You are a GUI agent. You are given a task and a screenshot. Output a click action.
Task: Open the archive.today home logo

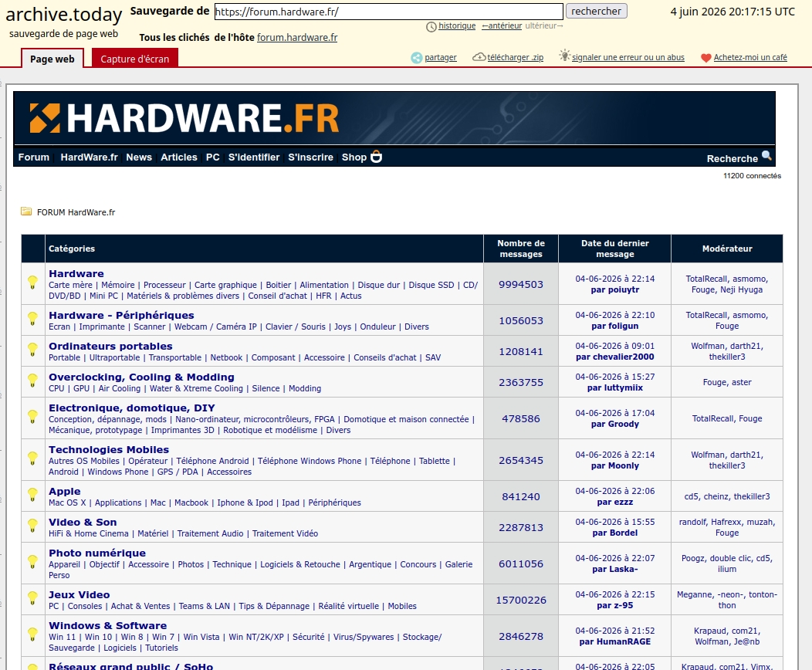coord(64,15)
